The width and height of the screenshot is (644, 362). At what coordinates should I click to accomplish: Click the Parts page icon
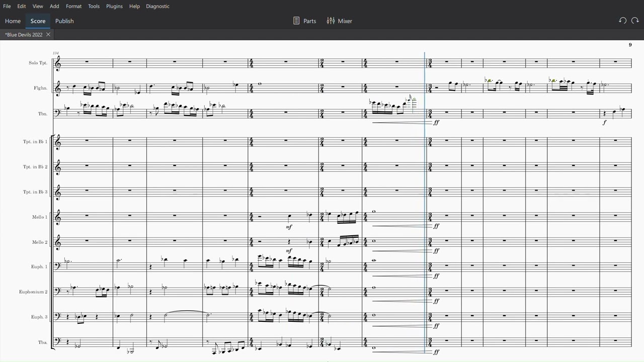coord(296,21)
